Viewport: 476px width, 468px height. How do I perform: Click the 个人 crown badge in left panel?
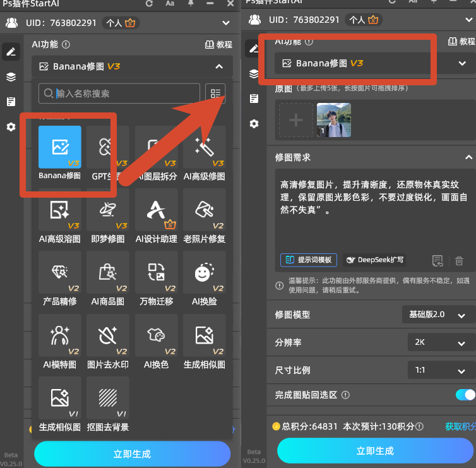[x=121, y=23]
